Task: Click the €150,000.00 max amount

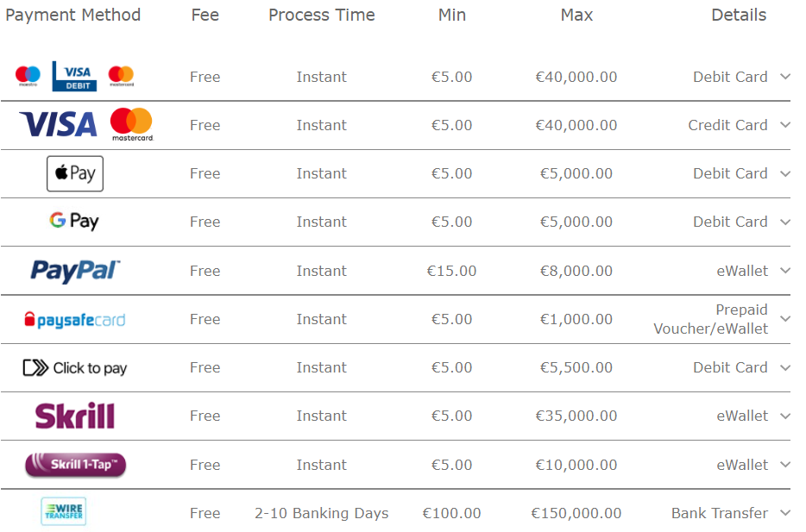Action: click(576, 513)
